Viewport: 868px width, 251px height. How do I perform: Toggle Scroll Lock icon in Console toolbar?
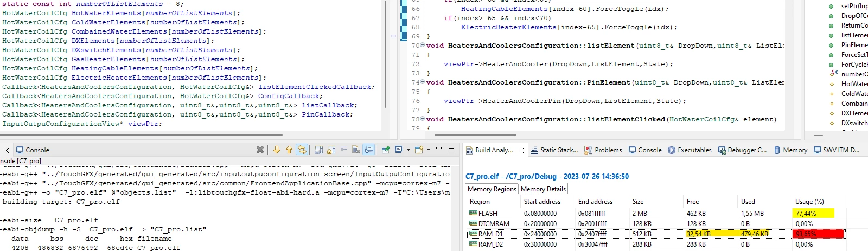coord(331,150)
